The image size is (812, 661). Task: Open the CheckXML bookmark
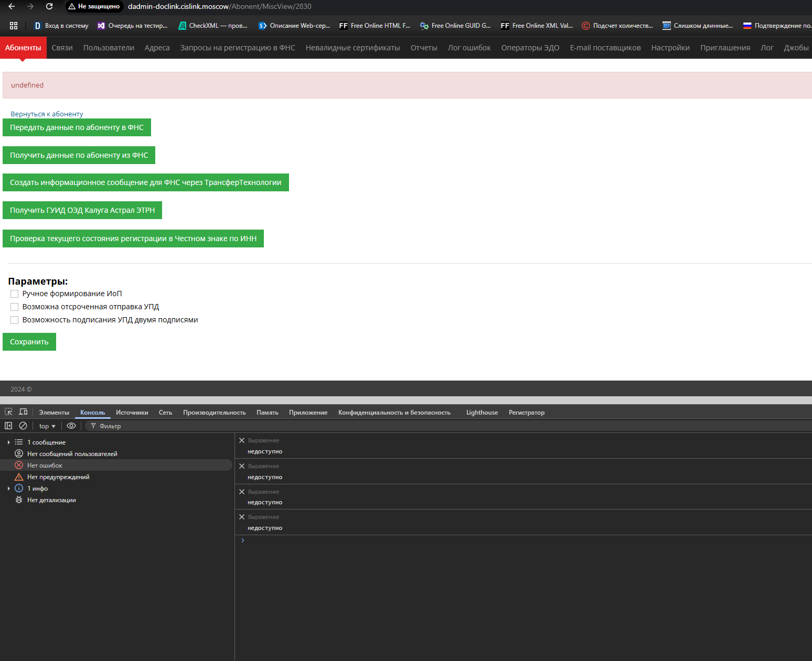click(213, 26)
